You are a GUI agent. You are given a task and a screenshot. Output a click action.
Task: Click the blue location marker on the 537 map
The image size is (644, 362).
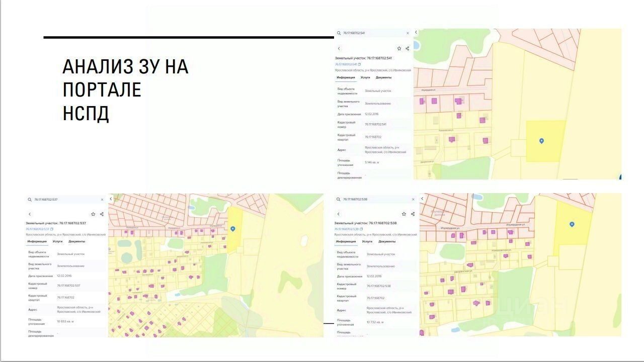pyautogui.click(x=233, y=229)
